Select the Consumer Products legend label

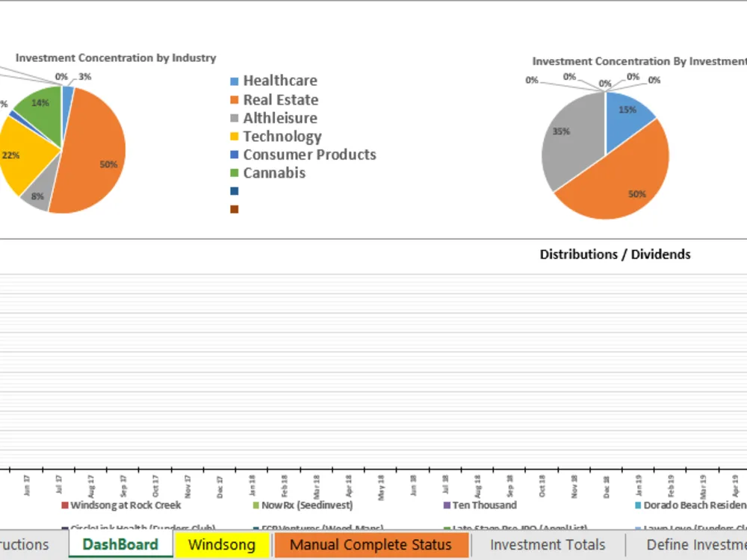tap(310, 155)
